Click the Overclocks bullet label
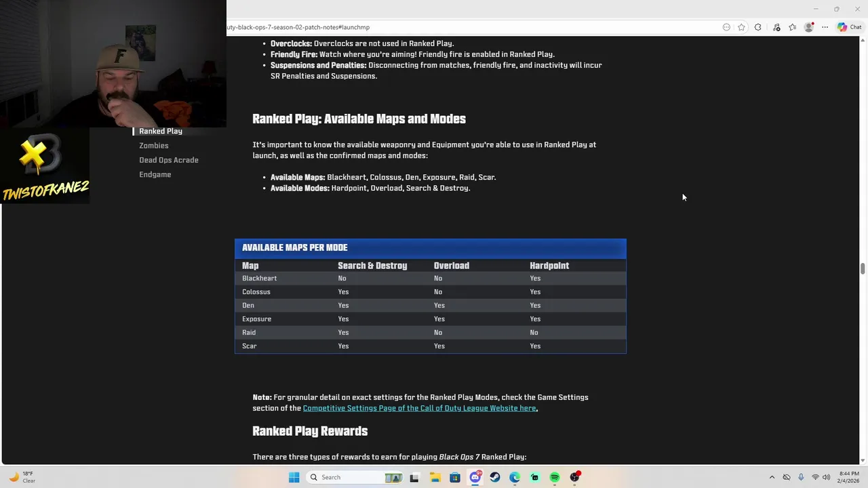 click(292, 43)
